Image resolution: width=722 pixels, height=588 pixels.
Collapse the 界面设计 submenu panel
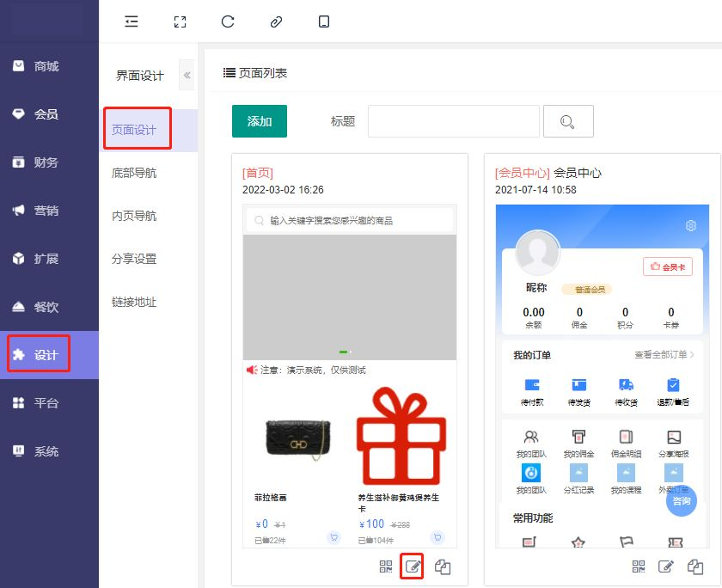(x=187, y=75)
